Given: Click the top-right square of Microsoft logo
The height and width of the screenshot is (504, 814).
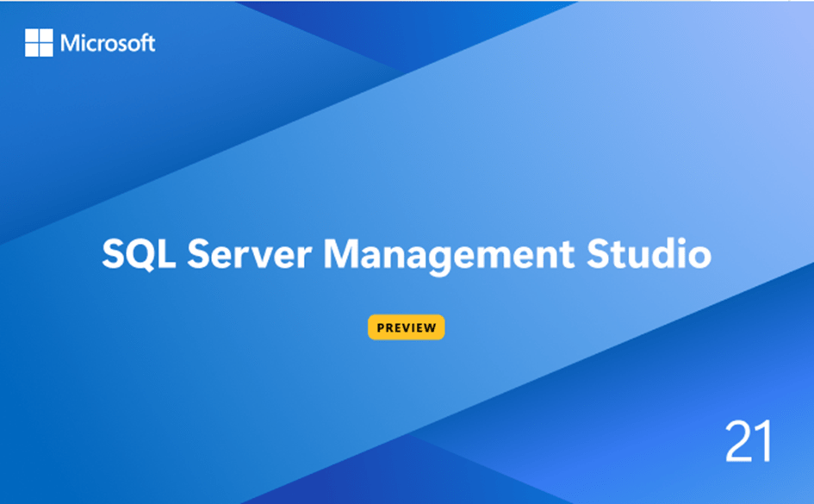Looking at the screenshot, I should tap(46, 35).
